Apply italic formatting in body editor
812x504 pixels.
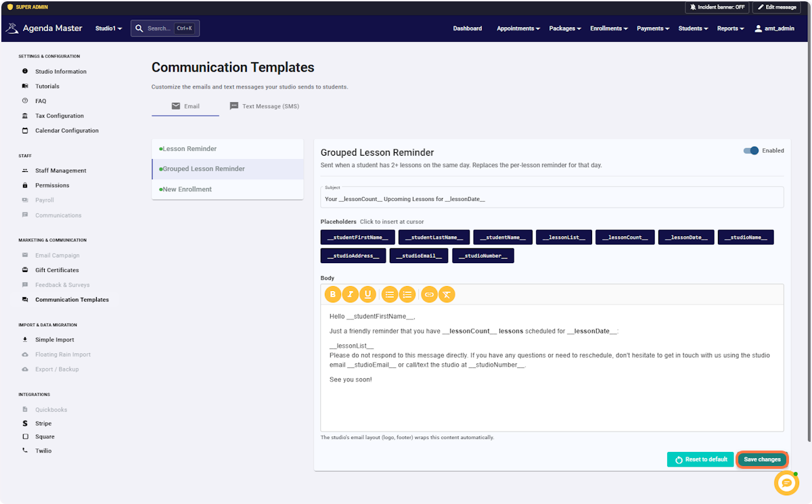point(351,294)
